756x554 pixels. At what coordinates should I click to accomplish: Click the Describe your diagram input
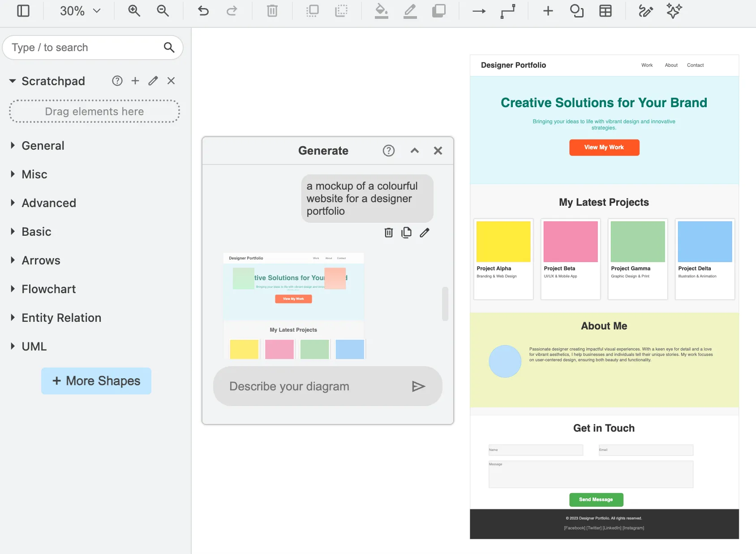[x=314, y=386]
